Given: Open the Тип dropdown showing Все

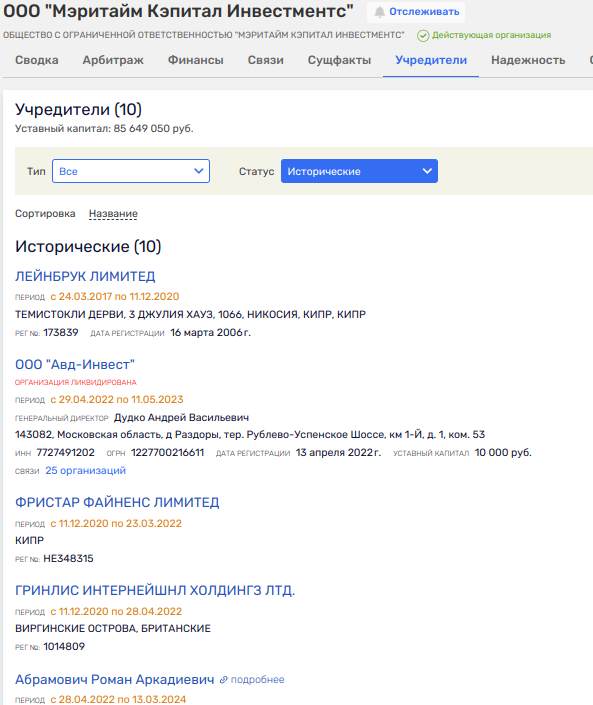Looking at the screenshot, I should [131, 171].
